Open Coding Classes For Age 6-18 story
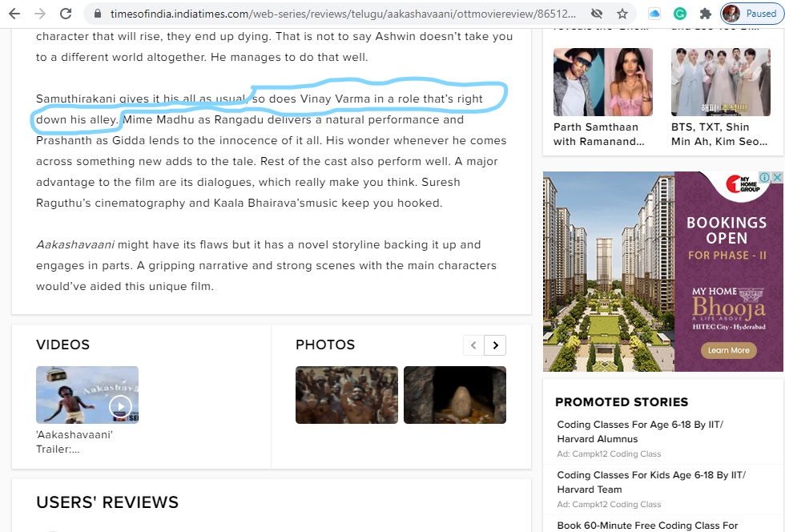 coord(640,431)
